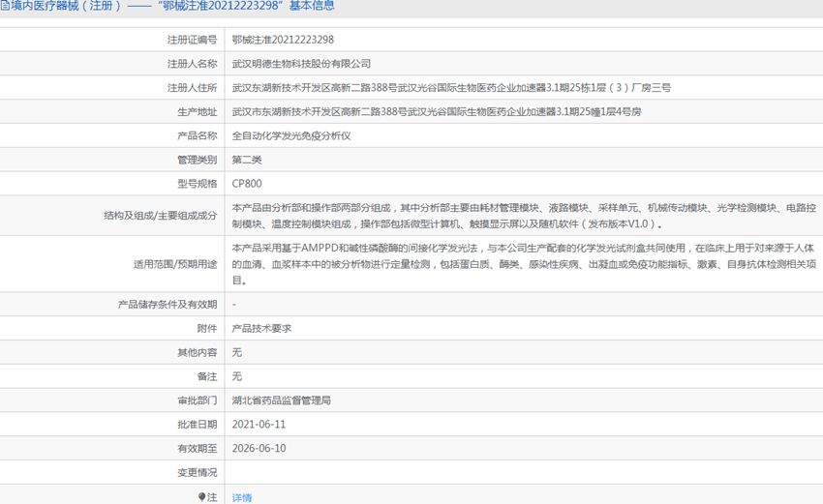Click product name 全自动化学发光免疫分析仪

coord(291,135)
